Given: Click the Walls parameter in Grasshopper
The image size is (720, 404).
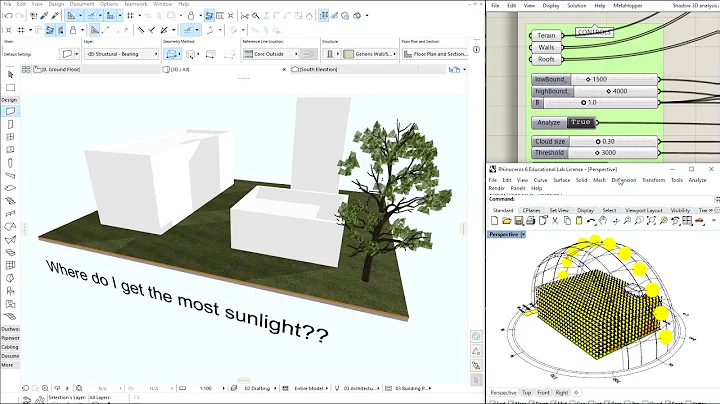Looking at the screenshot, I should coord(546,47).
